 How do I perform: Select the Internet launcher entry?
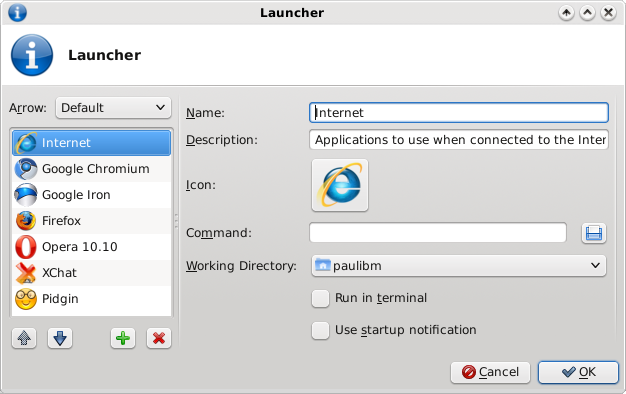91,143
